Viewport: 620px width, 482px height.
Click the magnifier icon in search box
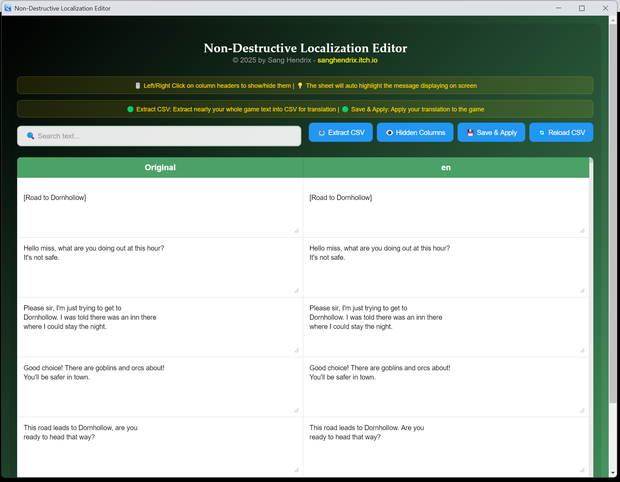pos(30,136)
